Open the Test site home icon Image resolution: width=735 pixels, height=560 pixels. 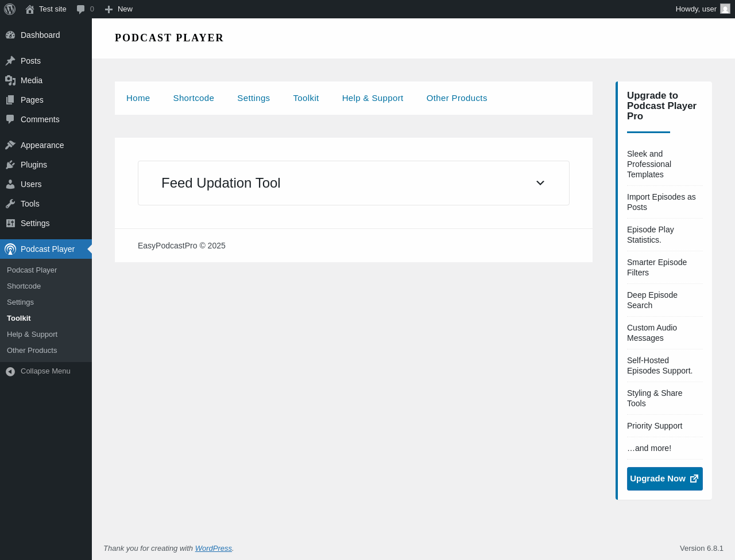click(30, 9)
